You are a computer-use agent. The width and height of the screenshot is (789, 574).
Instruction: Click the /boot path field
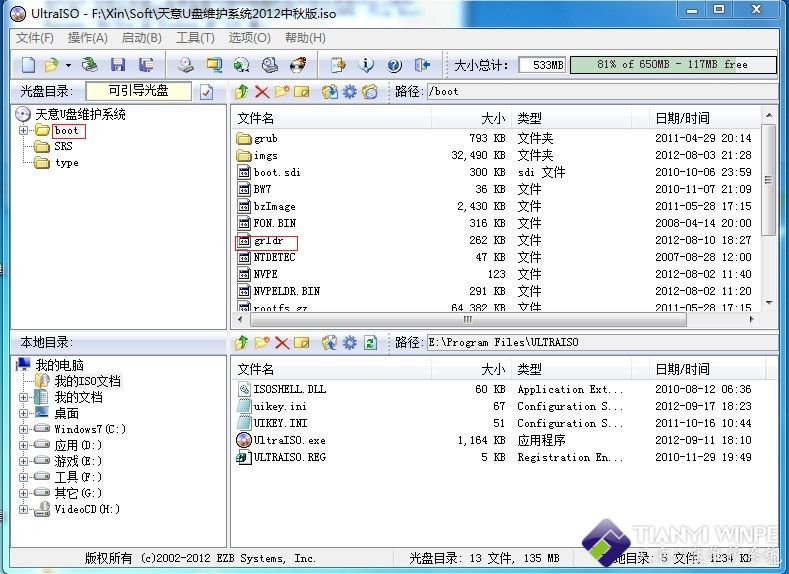pyautogui.click(x=601, y=92)
